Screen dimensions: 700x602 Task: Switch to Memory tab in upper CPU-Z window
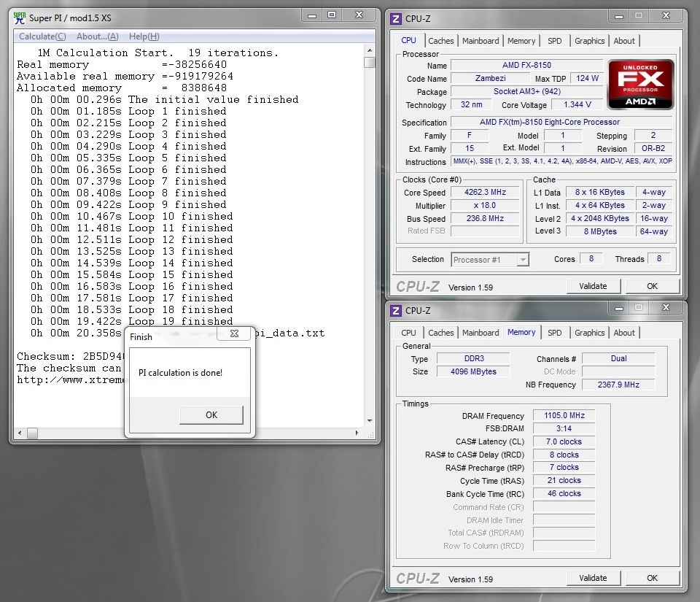click(x=521, y=41)
